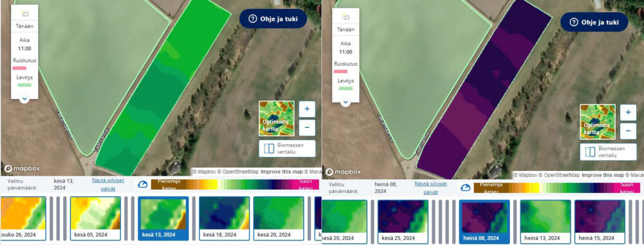Zoom in on the right map

point(627,113)
